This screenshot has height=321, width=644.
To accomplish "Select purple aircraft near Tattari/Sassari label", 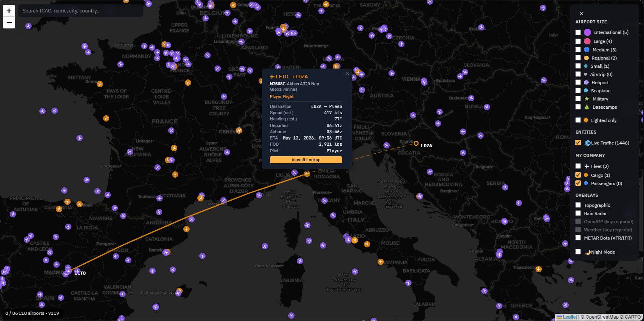I will [x=300, y=261].
